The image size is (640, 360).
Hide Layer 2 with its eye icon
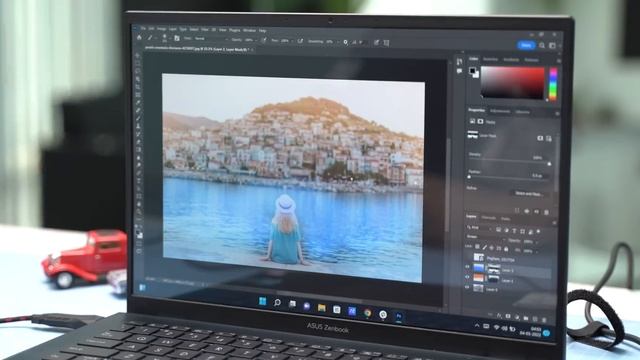pos(467,276)
